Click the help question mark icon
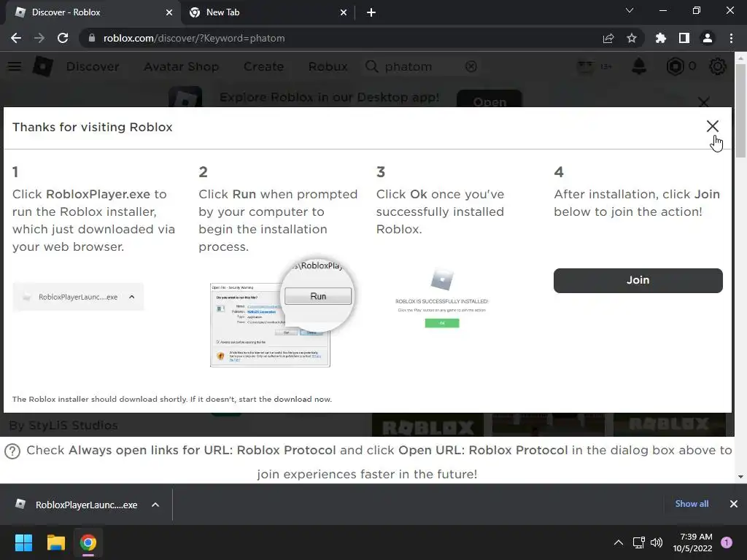Viewport: 747px width, 560px height. tap(12, 451)
